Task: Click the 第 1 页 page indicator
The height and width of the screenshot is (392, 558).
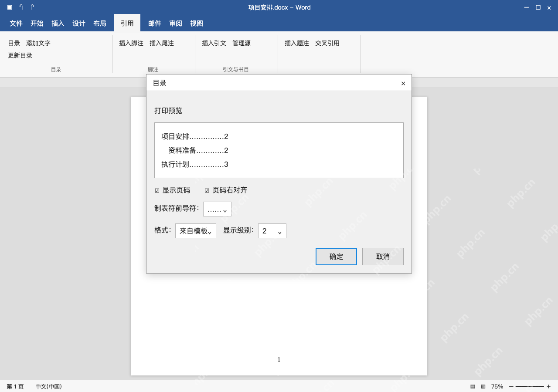Action: click(x=15, y=386)
